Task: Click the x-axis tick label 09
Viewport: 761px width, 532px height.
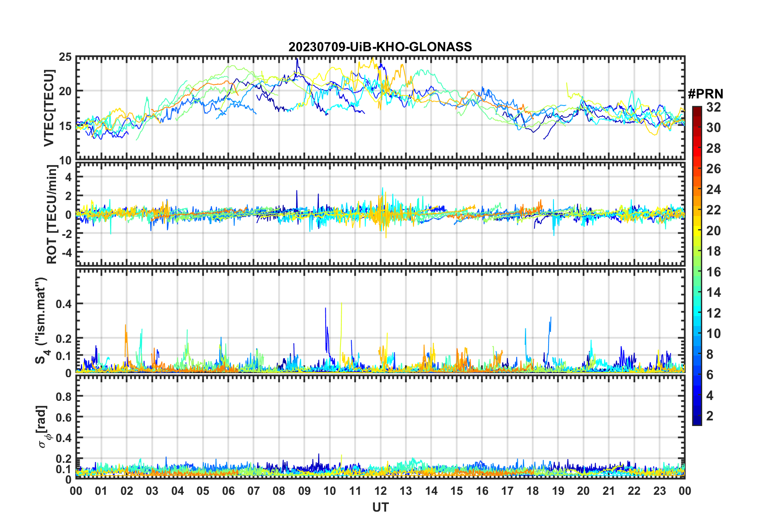Action: [x=304, y=491]
